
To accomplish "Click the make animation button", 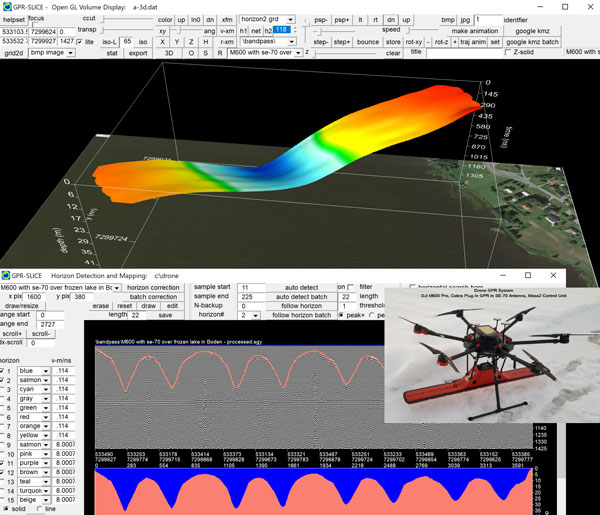I will 475,31.
